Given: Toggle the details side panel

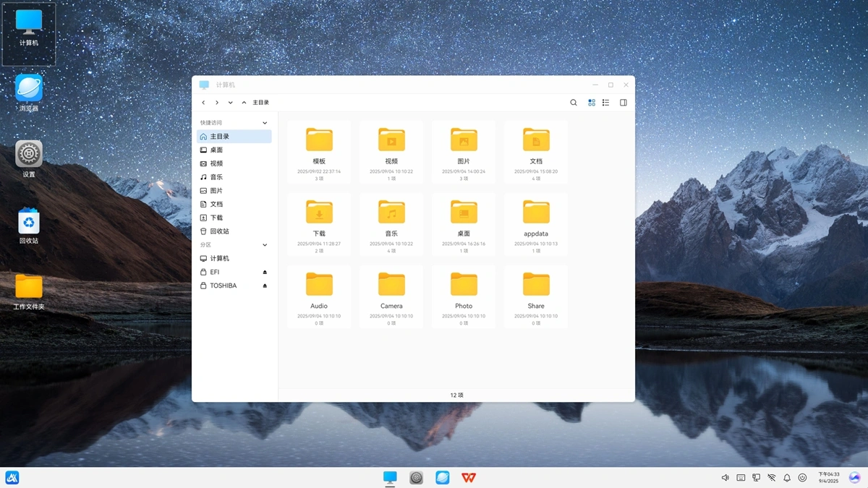Looking at the screenshot, I should (624, 103).
